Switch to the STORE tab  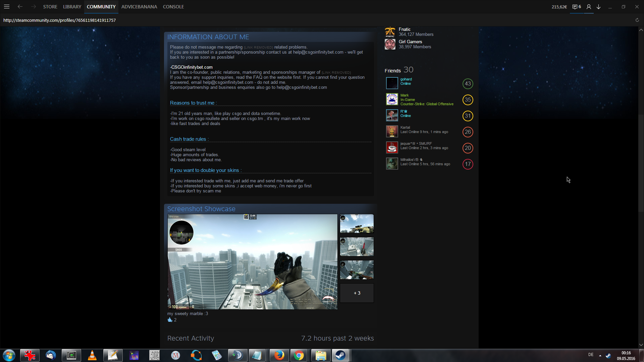coord(50,7)
